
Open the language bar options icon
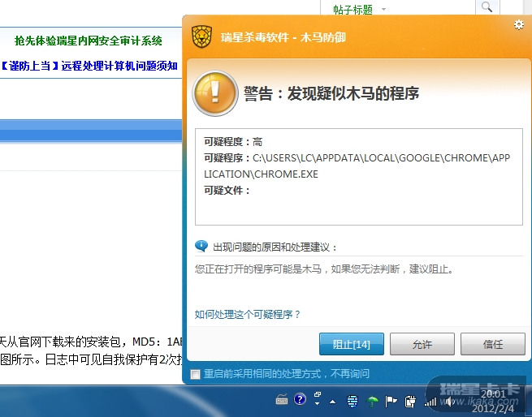318,395
